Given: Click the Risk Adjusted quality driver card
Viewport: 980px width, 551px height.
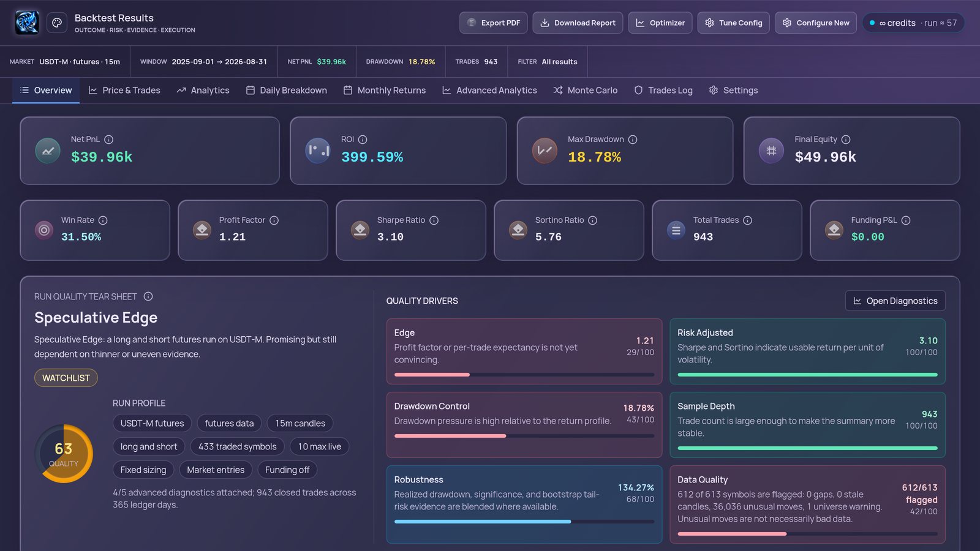Looking at the screenshot, I should point(807,351).
